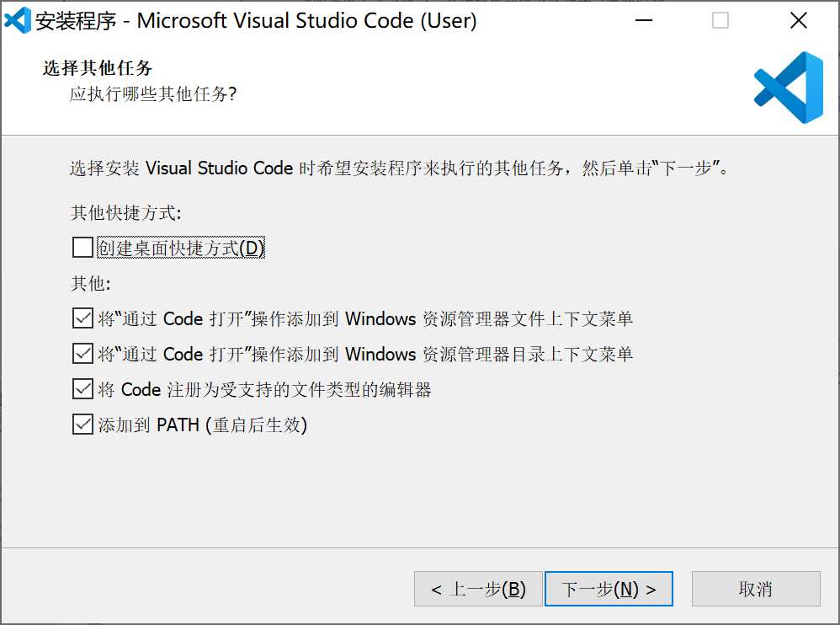Click the 其他: section label
840x625 pixels.
tap(91, 284)
